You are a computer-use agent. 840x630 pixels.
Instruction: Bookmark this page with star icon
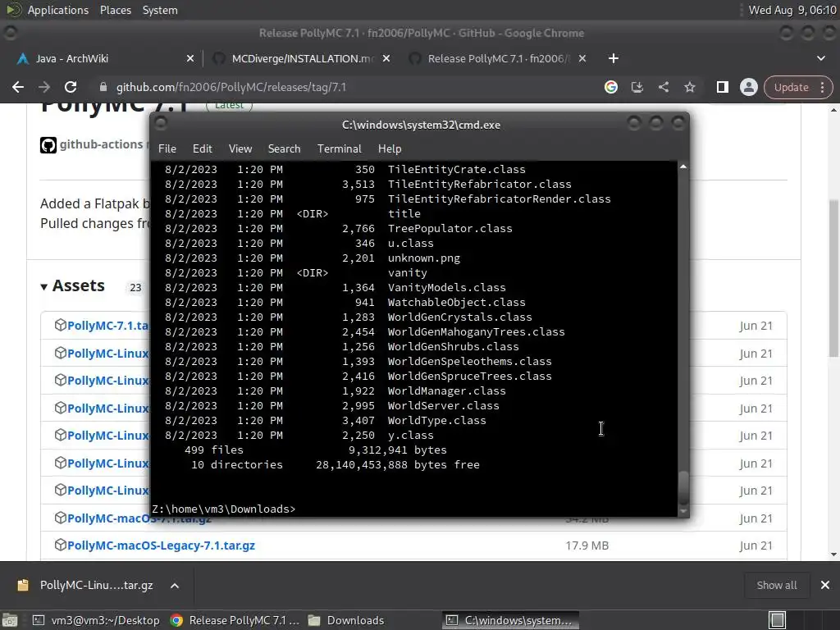[x=689, y=87]
